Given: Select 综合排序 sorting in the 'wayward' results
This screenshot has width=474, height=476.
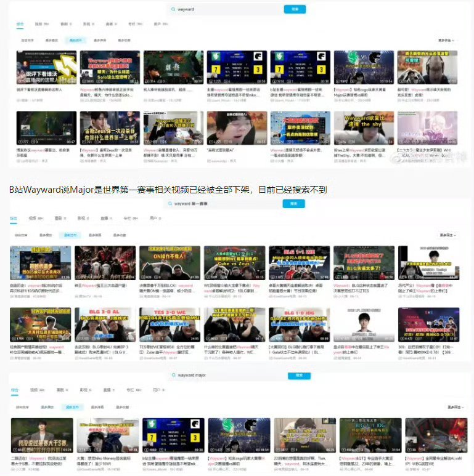Looking at the screenshot, I should point(27,41).
